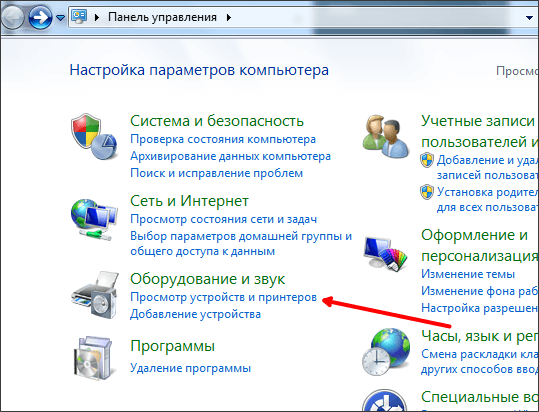This screenshot has width=539, height=412.
Task: Click the Forward navigation arrow button
Action: pos(40,17)
